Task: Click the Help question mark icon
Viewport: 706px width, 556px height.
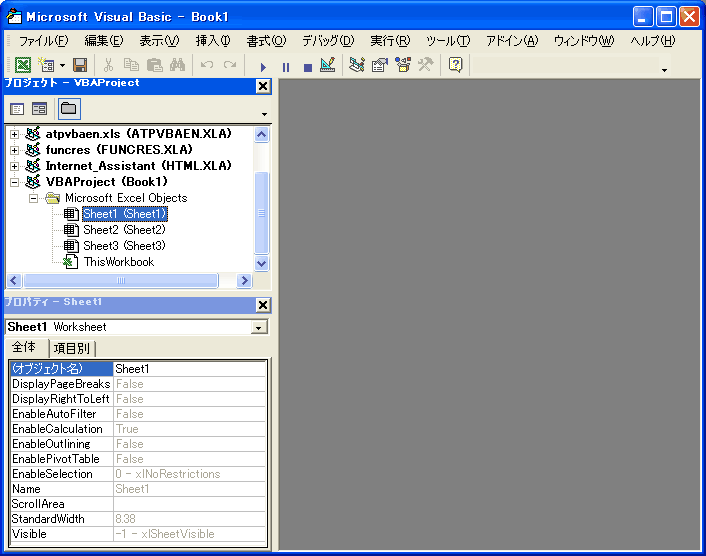Action: [455, 65]
